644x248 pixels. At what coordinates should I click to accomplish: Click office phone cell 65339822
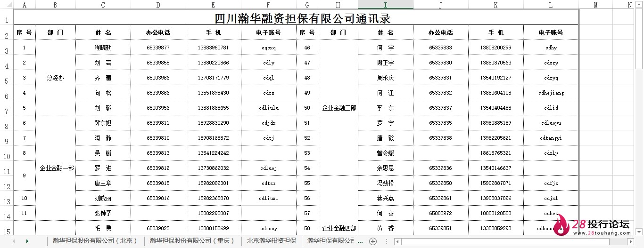(x=158, y=228)
